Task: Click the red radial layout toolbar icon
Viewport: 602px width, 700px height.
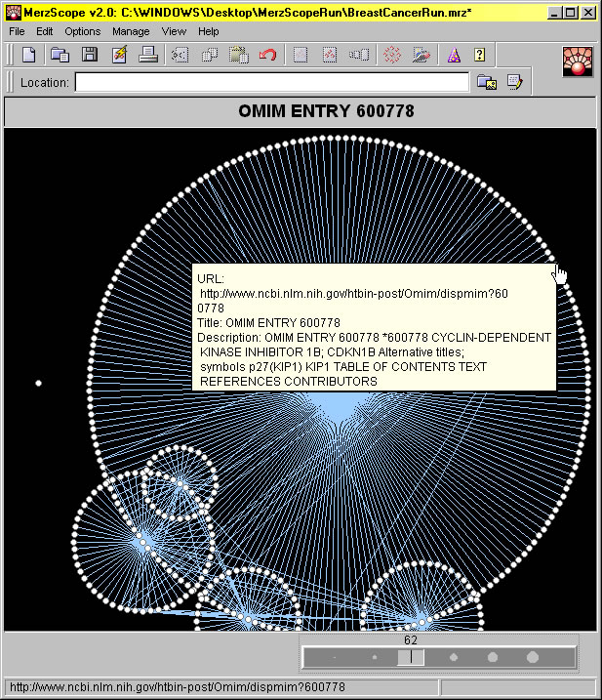Action: coord(391,56)
